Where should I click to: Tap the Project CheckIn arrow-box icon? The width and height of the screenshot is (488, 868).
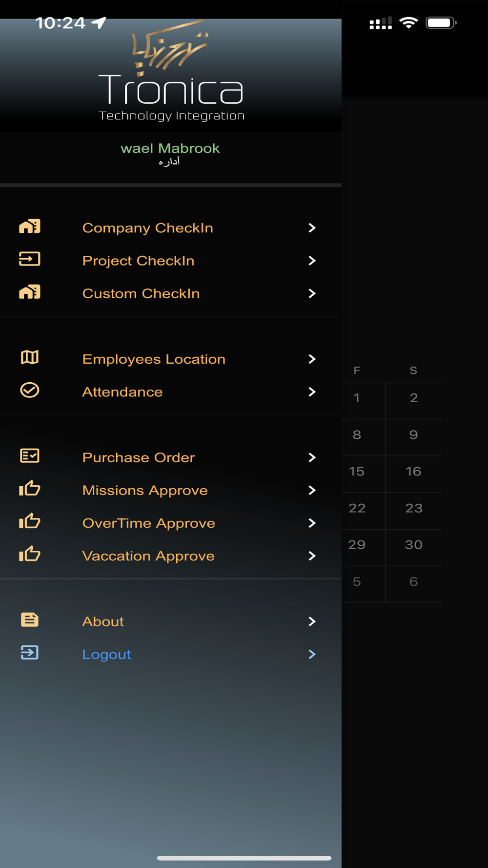(30, 259)
